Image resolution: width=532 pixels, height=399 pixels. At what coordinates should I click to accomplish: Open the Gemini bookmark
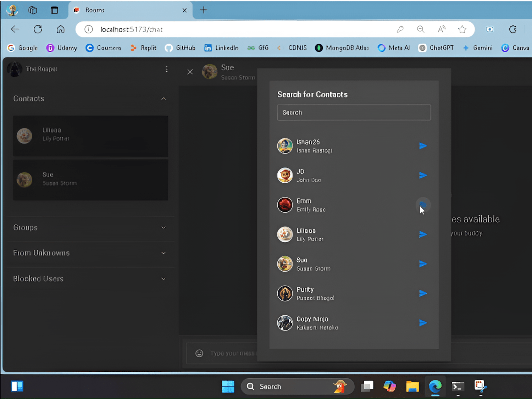click(x=477, y=48)
